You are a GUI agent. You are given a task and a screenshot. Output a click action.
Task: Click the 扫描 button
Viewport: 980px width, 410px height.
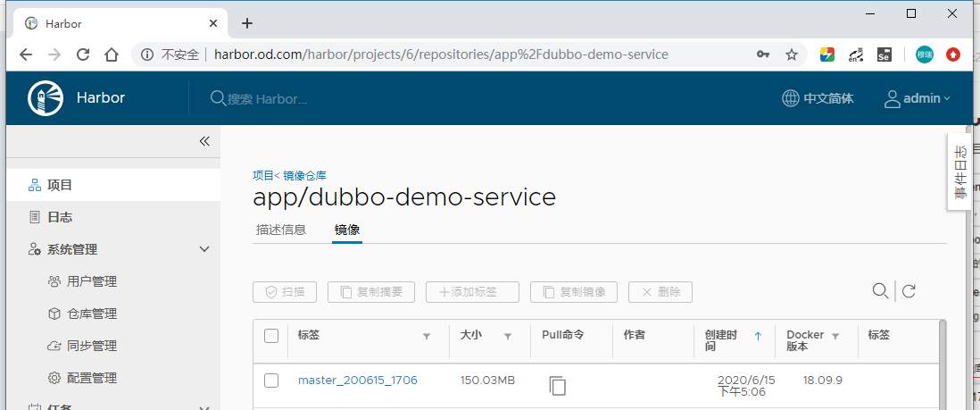(x=285, y=292)
